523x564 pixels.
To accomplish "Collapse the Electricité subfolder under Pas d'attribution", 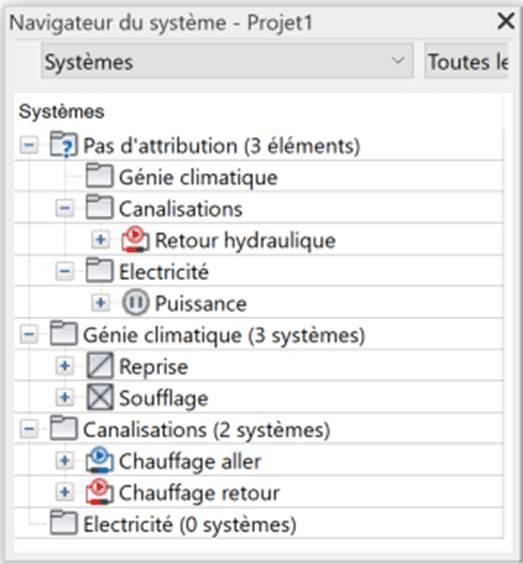I will [65, 271].
